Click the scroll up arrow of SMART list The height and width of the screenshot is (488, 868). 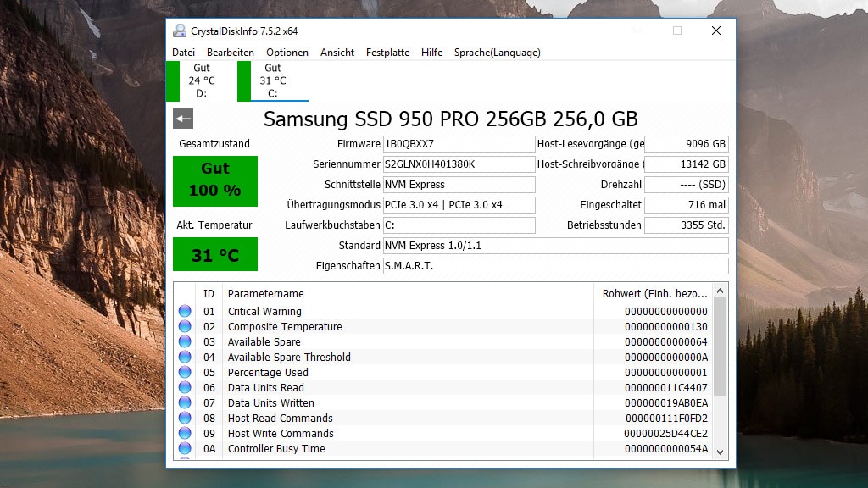point(721,291)
